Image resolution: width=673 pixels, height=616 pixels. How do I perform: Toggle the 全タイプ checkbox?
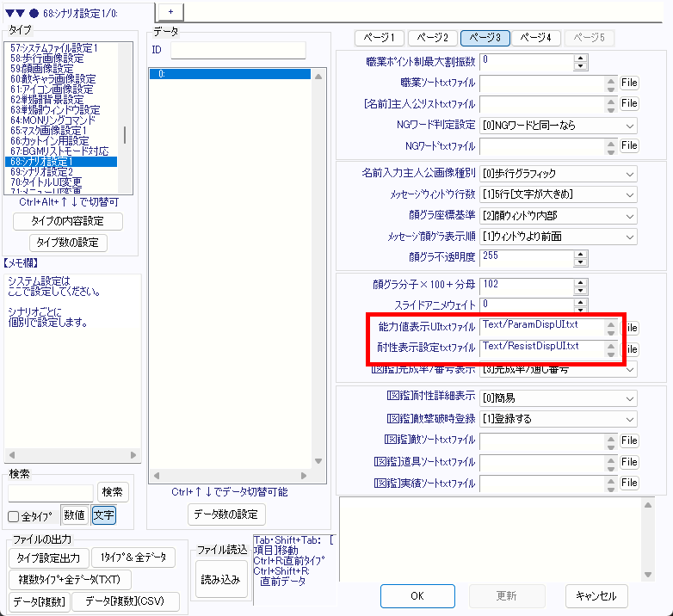(x=14, y=517)
